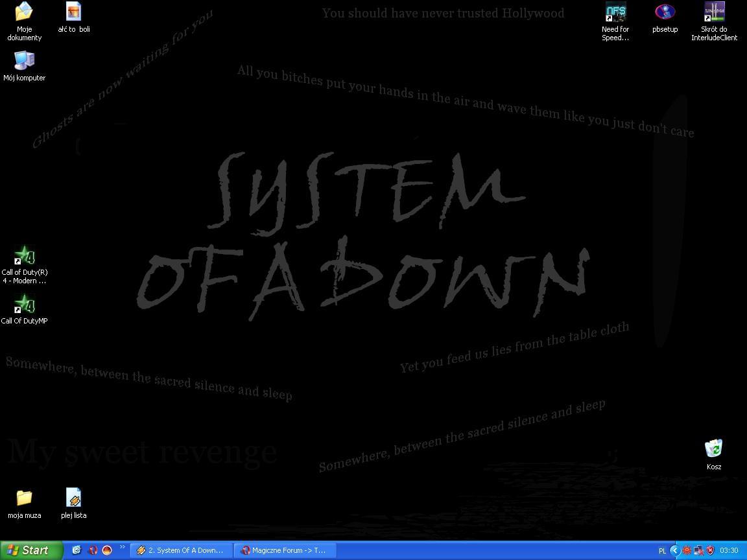The height and width of the screenshot is (560, 747).
Task: Select the Need for Speed shortcut icon
Action: (615, 21)
